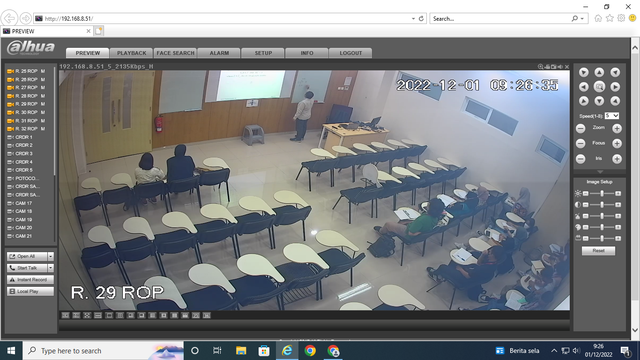
Task: Open the Open All dropdown arrow
Action: click(51, 256)
